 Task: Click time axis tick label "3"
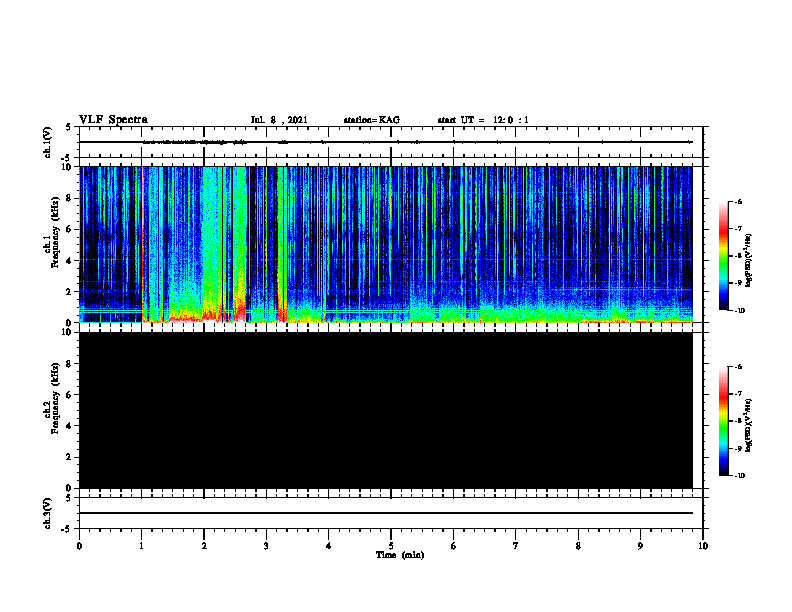point(266,546)
